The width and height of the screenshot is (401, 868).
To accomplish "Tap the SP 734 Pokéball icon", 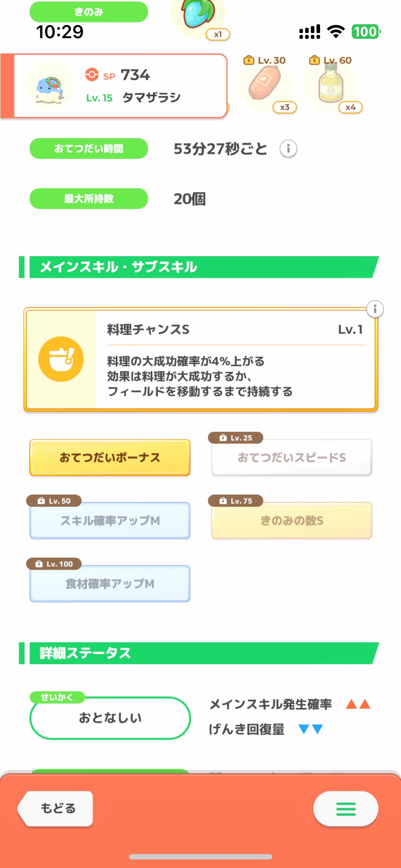I will click(x=92, y=75).
